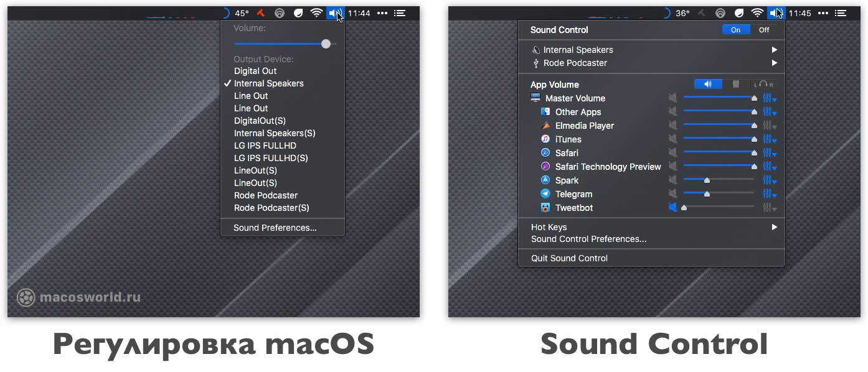Click the 11:45 clock in the menu bar
This screenshot has width=868, height=372.
[x=800, y=13]
